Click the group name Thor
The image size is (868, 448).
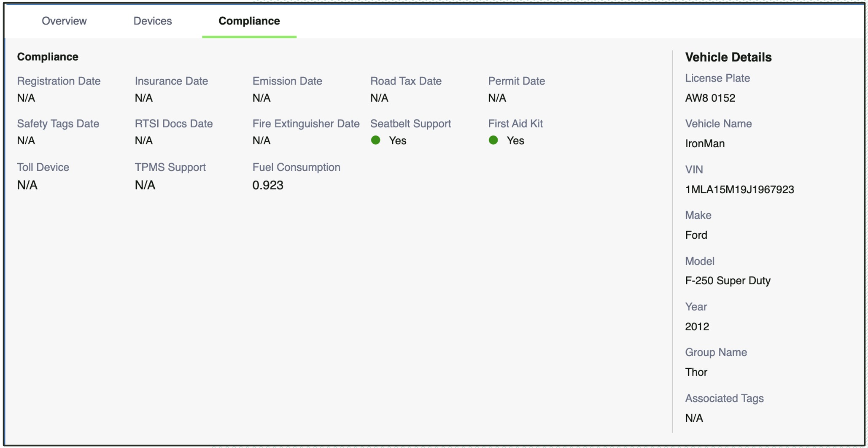coord(696,372)
